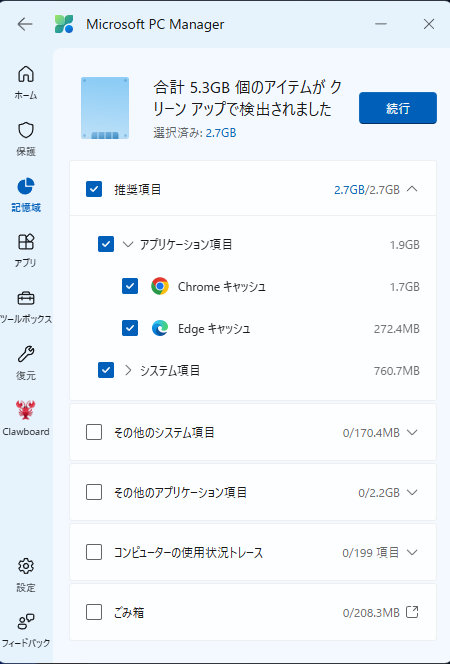Collapse the 推奨項目 section chevron
450x664 pixels.
(x=412, y=189)
